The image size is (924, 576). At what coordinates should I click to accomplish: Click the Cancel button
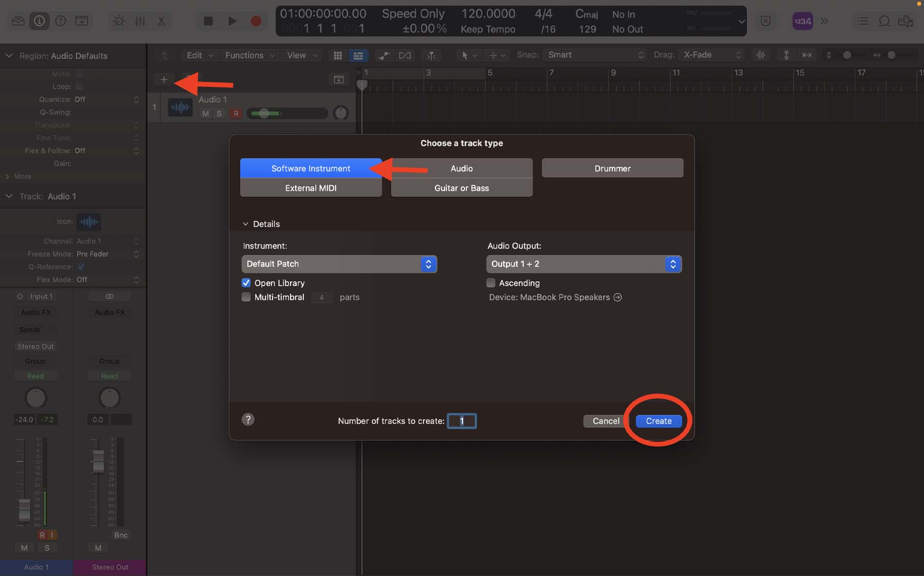[606, 421]
